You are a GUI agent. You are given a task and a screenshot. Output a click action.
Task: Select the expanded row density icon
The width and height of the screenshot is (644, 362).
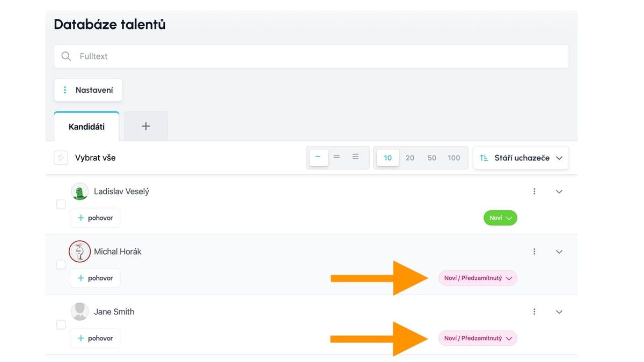click(355, 157)
